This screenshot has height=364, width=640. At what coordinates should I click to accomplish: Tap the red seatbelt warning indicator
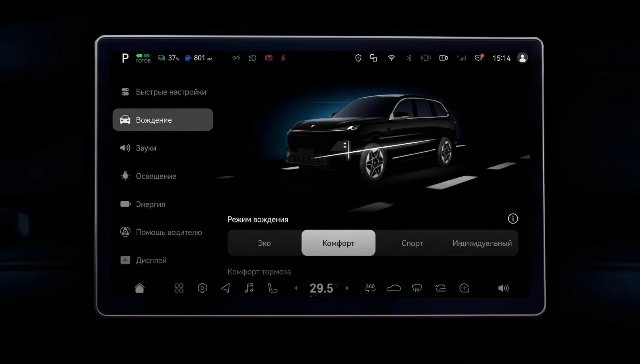pyautogui.click(x=283, y=58)
